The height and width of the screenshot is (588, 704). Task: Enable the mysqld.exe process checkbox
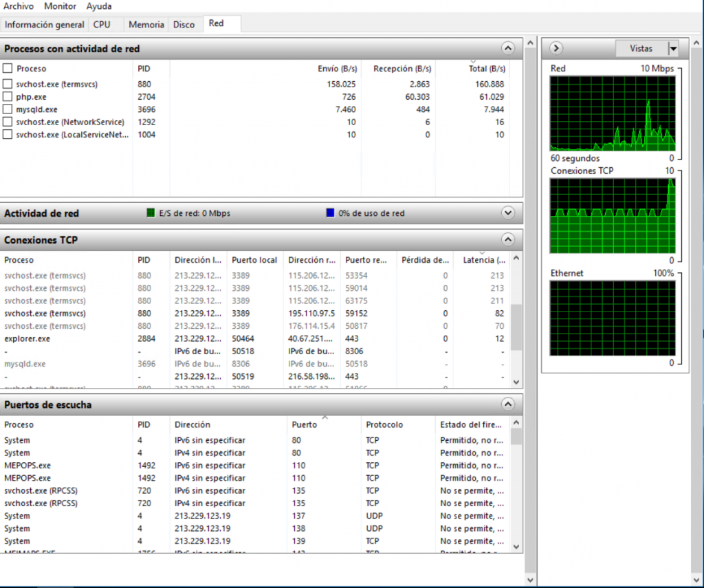point(8,109)
